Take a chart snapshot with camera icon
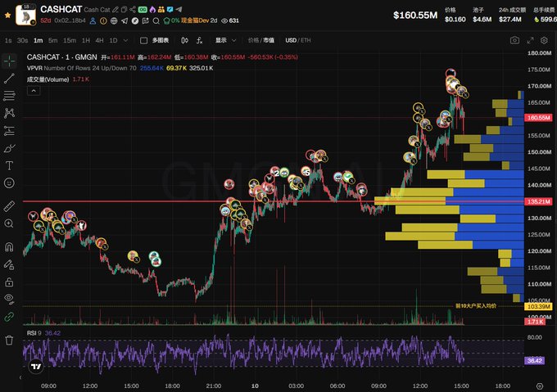Viewport: 557px width, 392px height. pos(514,40)
